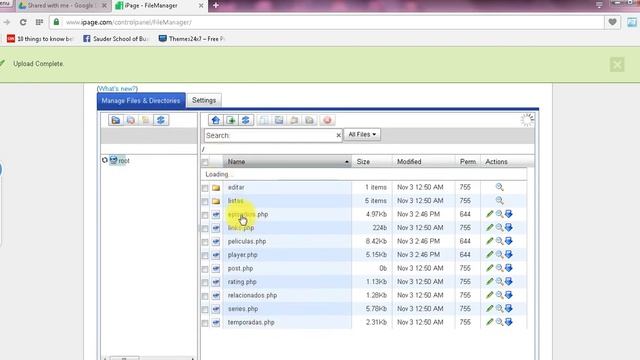640x360 pixels.
Task: Switch to the Settings tab
Action: coord(204,100)
